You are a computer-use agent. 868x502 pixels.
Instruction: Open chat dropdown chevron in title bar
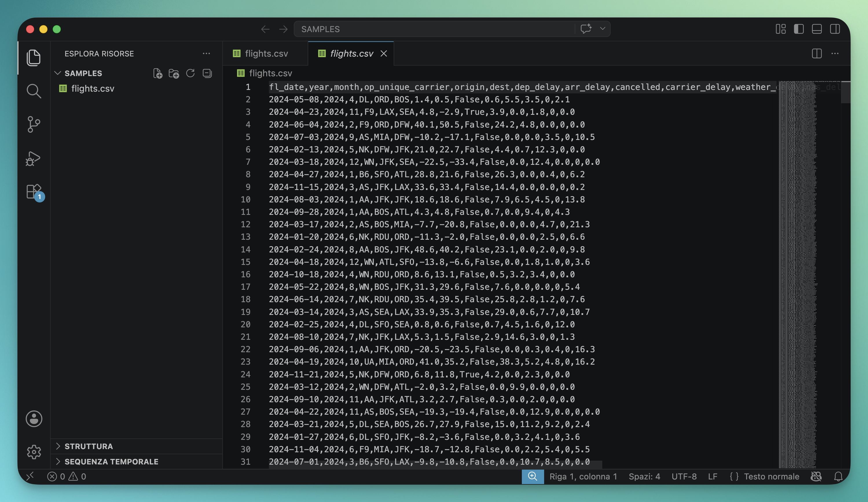602,29
